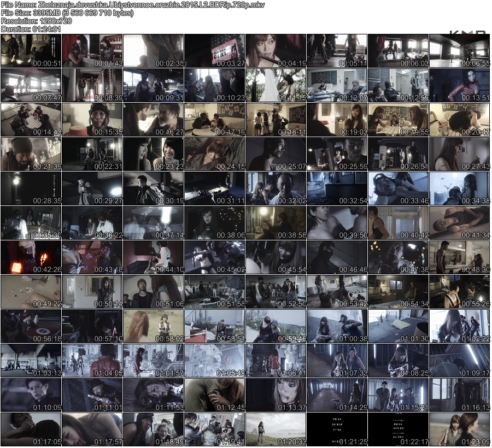Click the credits frame at 01:21:25
The height and width of the screenshot is (448, 492).
337,429
